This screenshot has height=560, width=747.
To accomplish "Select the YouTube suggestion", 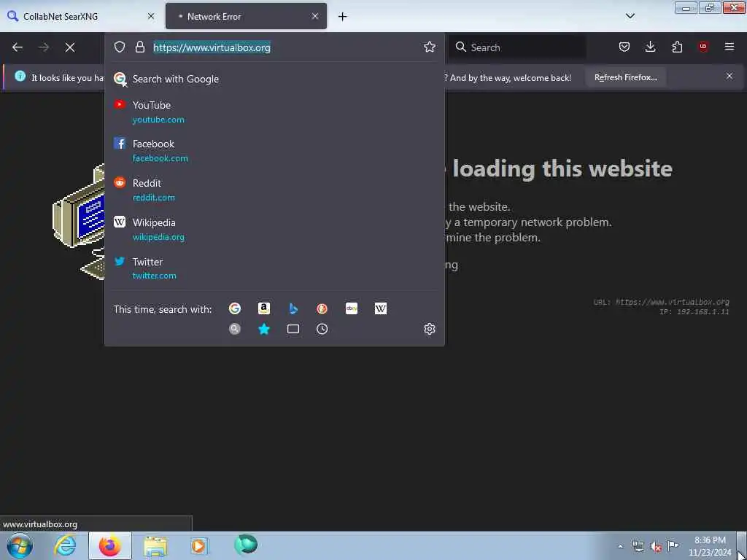I will 274,112.
